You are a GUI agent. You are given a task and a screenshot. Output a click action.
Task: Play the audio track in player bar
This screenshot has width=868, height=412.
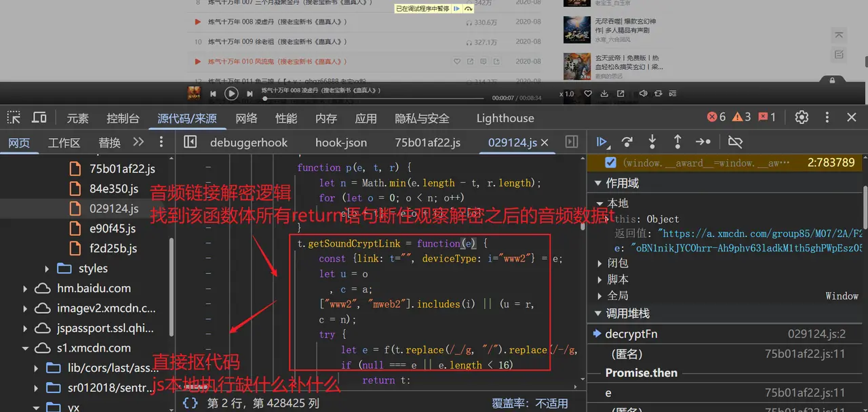point(231,94)
